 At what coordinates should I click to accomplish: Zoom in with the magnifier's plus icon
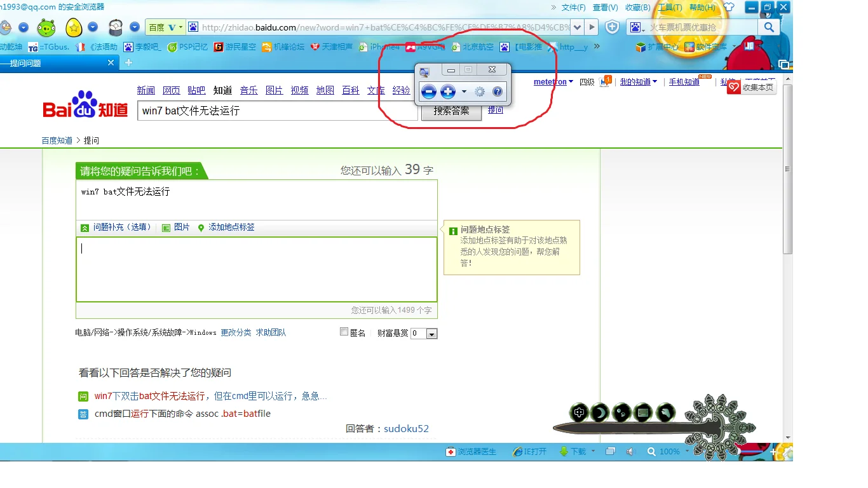(x=448, y=91)
